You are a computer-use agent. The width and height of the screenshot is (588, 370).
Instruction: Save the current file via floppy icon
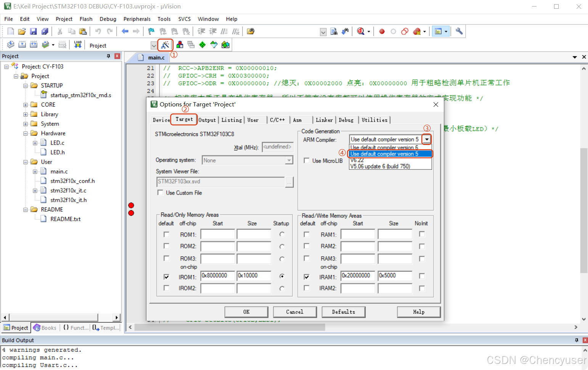(34, 31)
